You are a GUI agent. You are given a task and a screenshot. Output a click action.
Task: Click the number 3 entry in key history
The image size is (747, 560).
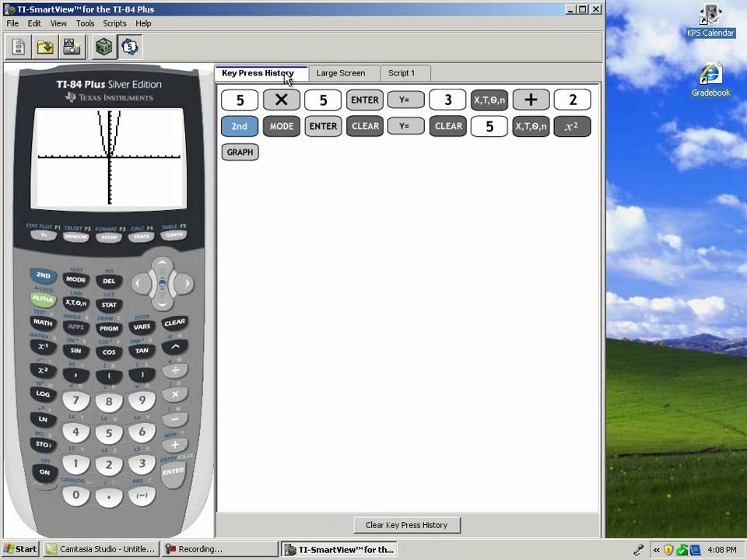(x=448, y=100)
